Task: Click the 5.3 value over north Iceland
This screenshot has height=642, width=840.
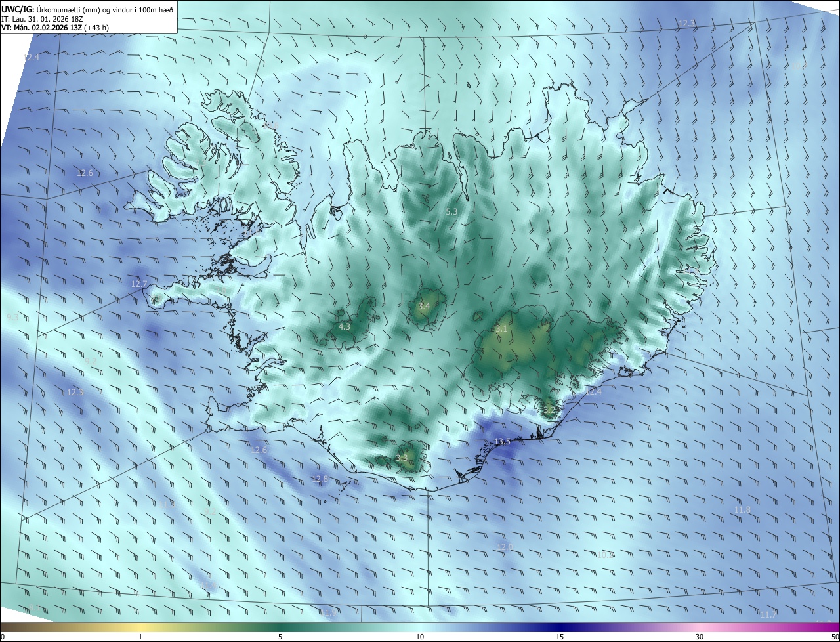Action: [x=451, y=212]
